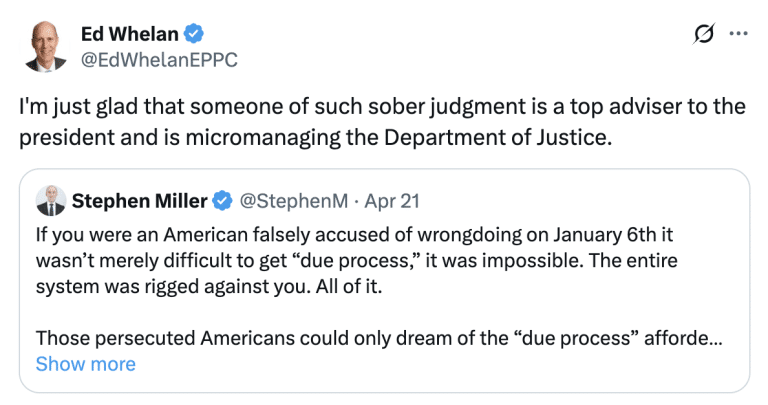Viewport: 768px width, 405px height.
Task: Click the Stephen Miller display name
Action: pos(139,201)
